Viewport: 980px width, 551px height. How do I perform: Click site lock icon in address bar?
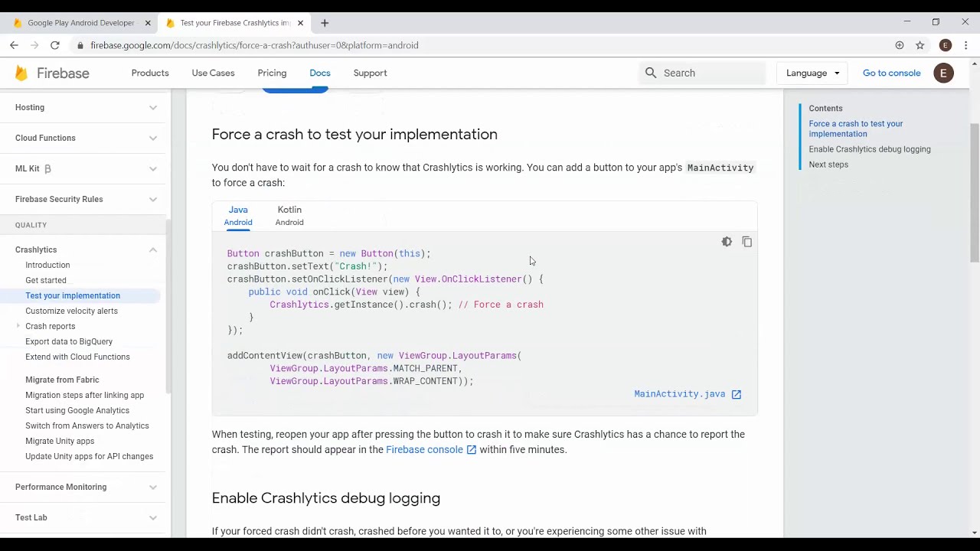(80, 45)
